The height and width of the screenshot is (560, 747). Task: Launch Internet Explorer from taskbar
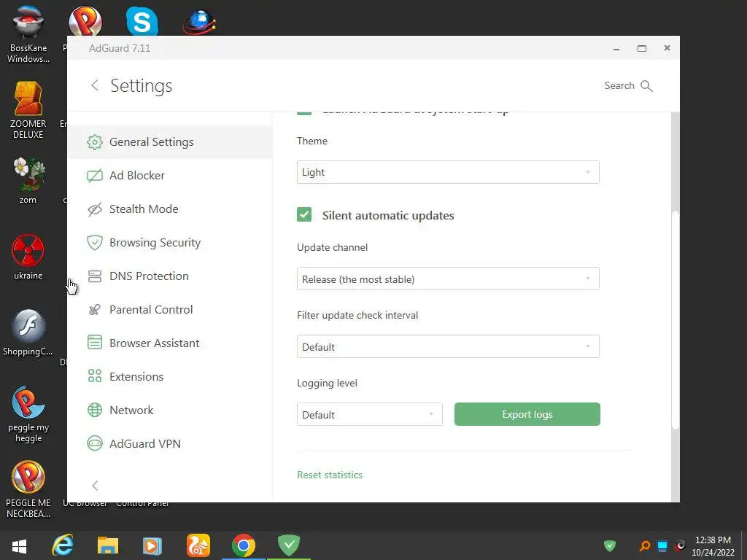click(63, 545)
